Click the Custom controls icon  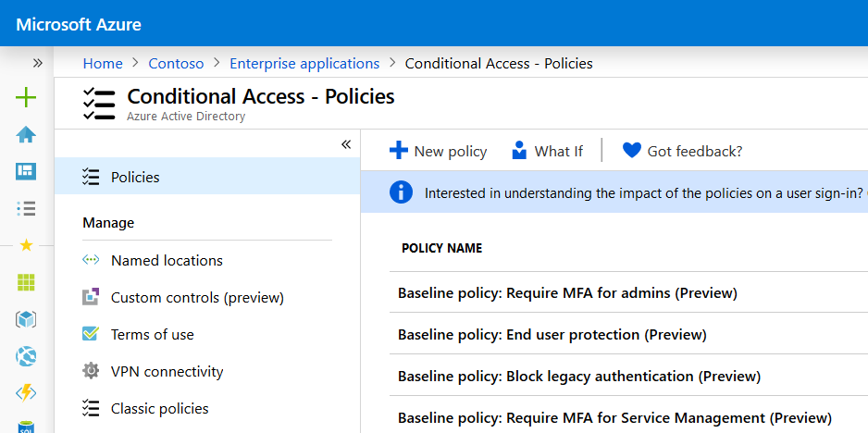[91, 297]
